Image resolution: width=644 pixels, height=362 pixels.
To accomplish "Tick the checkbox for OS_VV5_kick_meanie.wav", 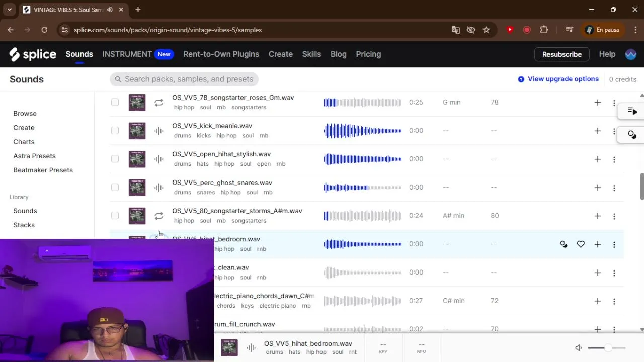I will click(115, 130).
